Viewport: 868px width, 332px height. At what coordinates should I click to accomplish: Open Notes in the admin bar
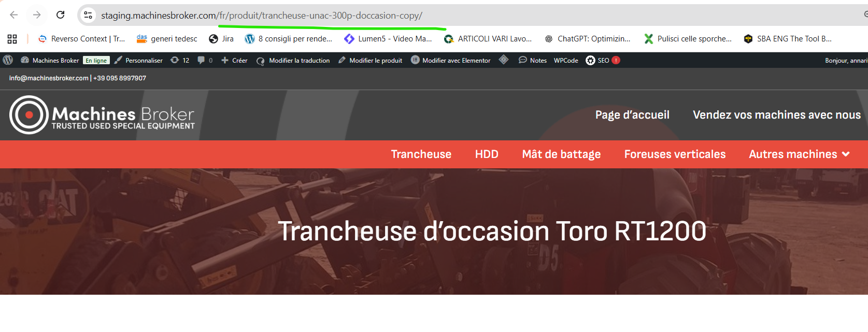(533, 60)
